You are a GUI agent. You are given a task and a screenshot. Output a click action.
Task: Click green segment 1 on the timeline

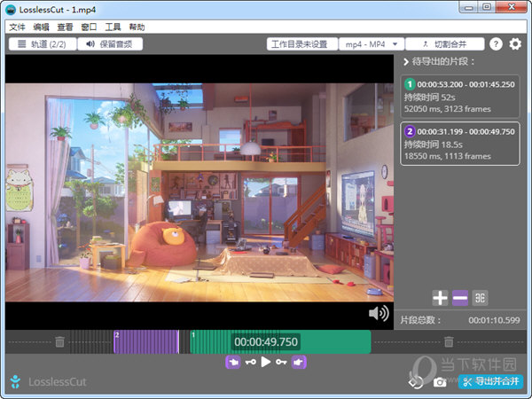[280, 341]
